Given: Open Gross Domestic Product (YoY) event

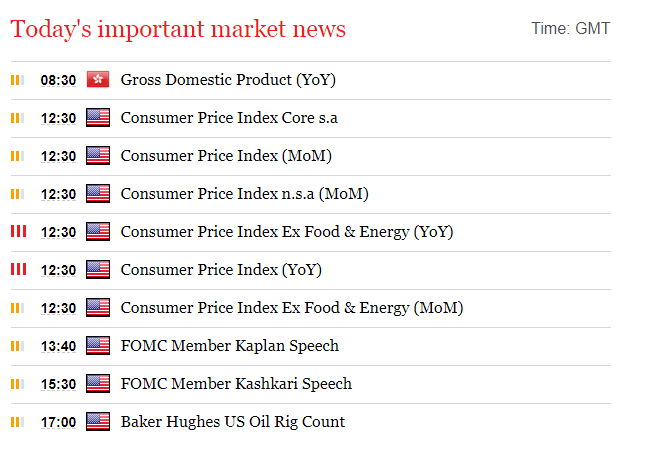Looking at the screenshot, I should coord(228,80).
